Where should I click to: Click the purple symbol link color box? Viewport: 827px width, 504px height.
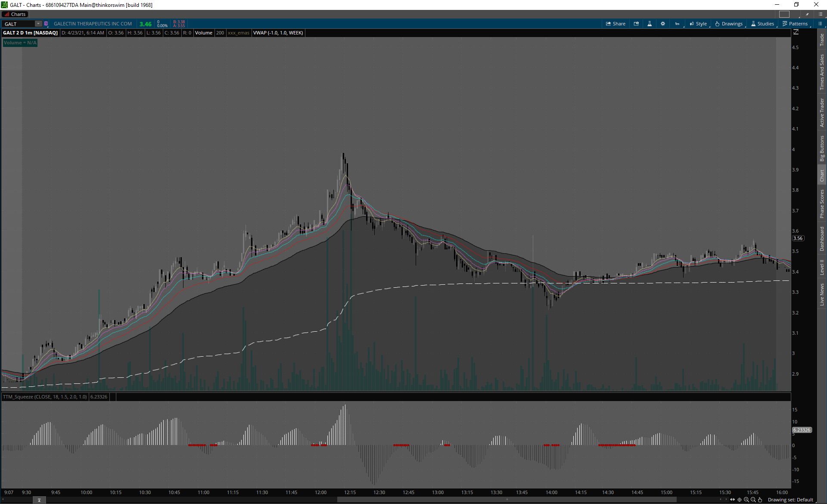tap(46, 24)
